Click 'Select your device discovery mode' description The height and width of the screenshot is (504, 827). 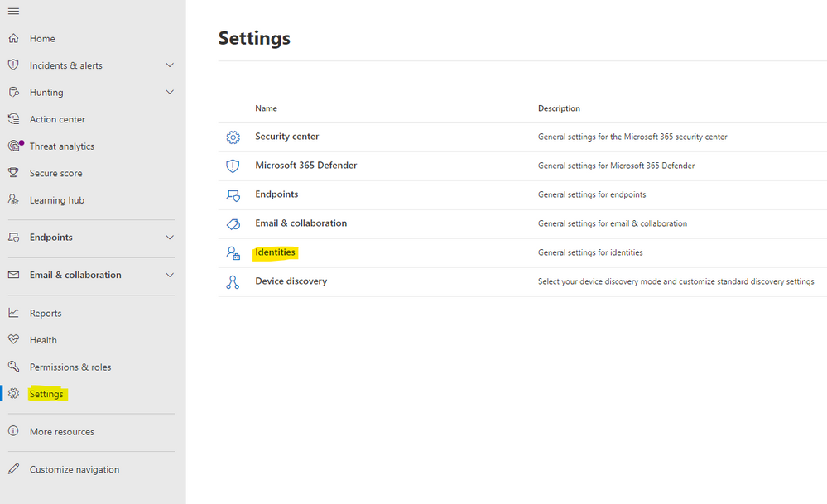(x=676, y=281)
